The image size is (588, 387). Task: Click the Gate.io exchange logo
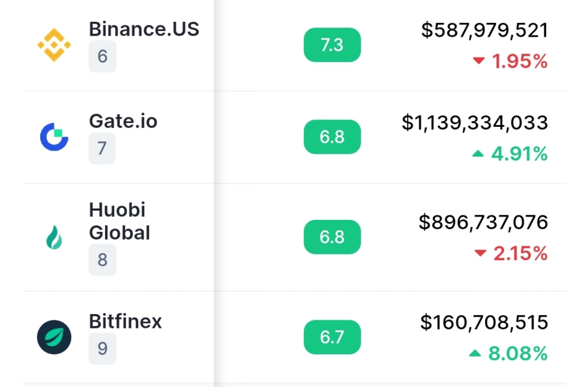[54, 137]
